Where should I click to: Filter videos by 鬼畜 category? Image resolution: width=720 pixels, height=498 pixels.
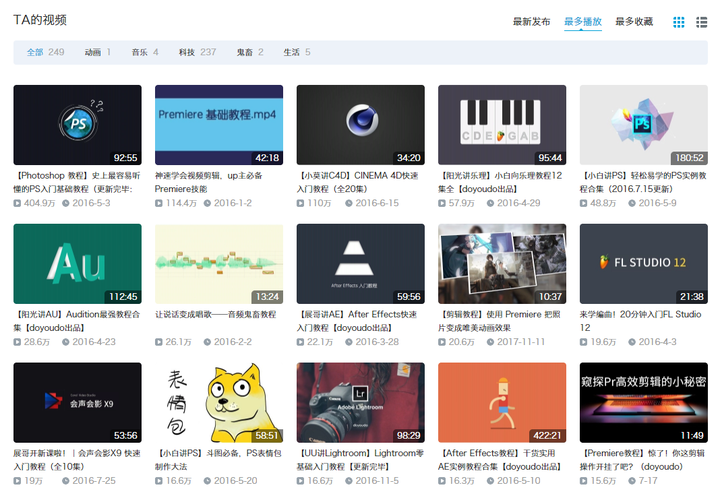coord(250,52)
